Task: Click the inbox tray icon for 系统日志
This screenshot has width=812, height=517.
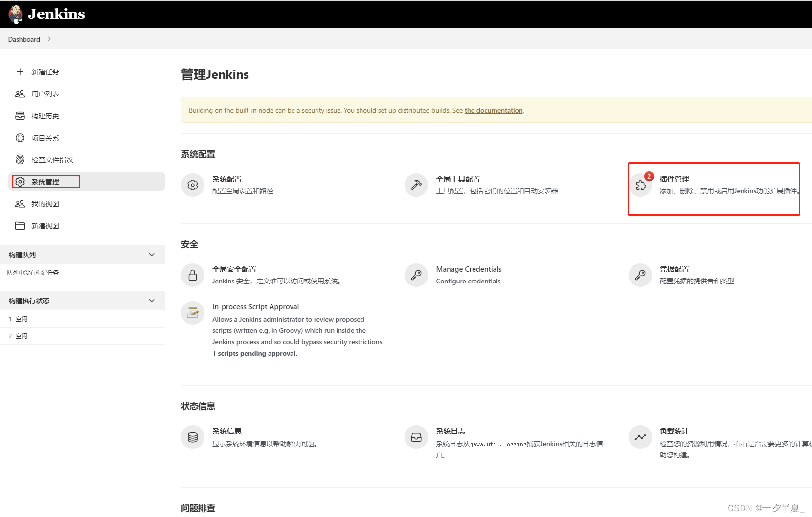Action: coord(416,437)
